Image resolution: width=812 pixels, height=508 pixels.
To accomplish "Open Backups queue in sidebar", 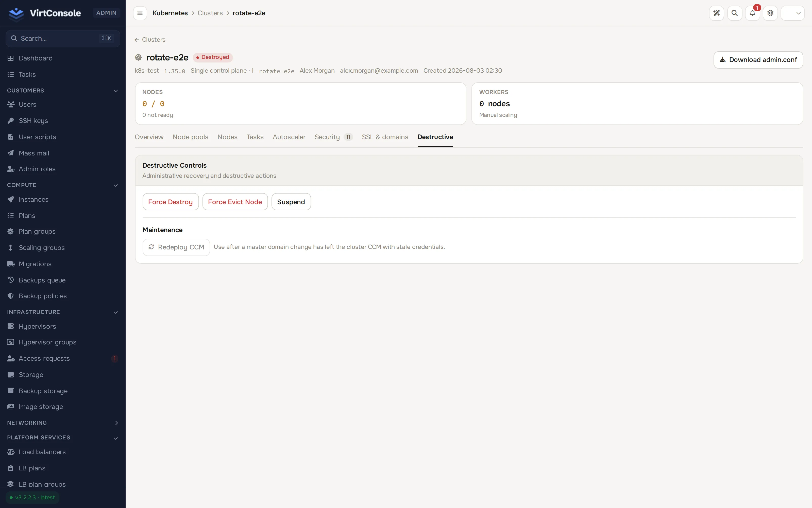I will tap(63, 280).
